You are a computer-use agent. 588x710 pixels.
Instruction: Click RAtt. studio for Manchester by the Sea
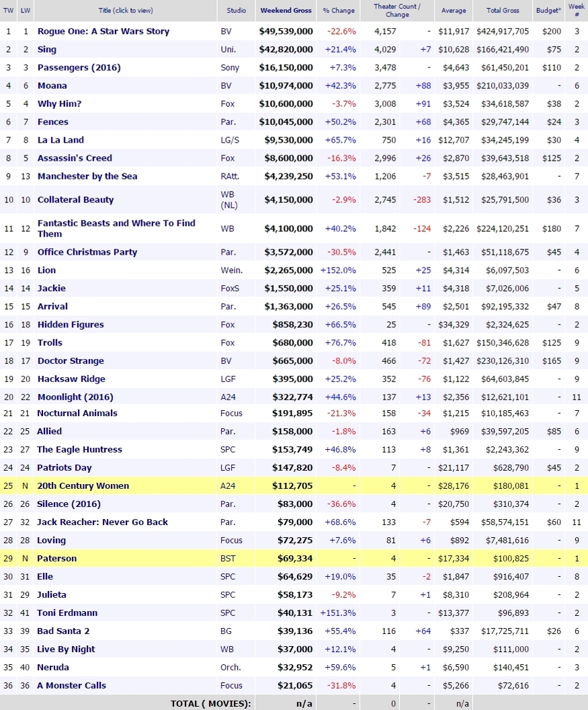(230, 176)
